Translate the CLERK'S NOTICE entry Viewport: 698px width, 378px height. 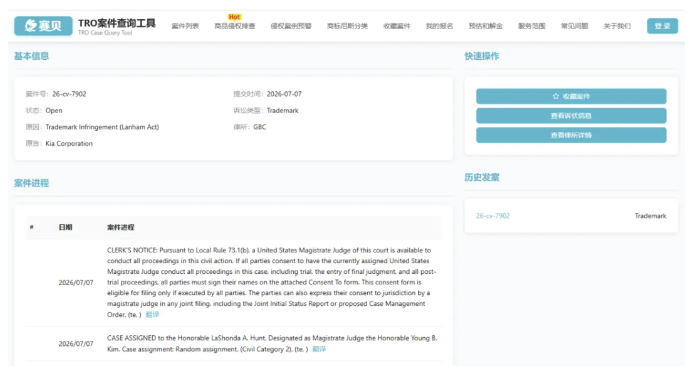pyautogui.click(x=152, y=315)
